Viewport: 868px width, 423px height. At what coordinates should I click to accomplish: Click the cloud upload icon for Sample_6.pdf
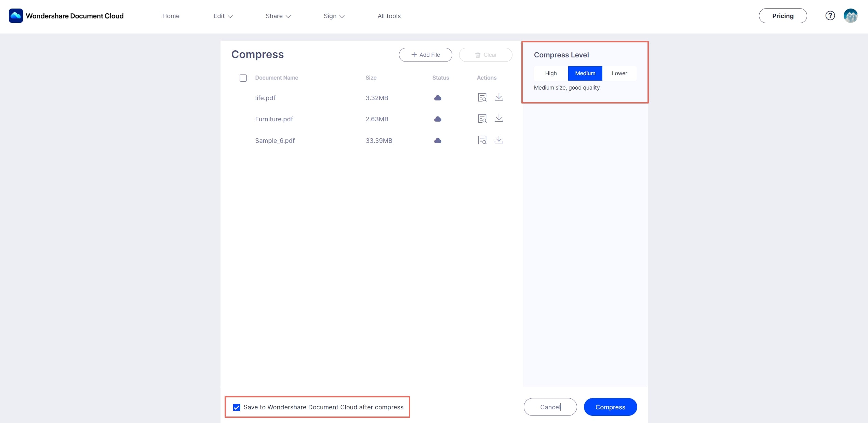pos(437,140)
